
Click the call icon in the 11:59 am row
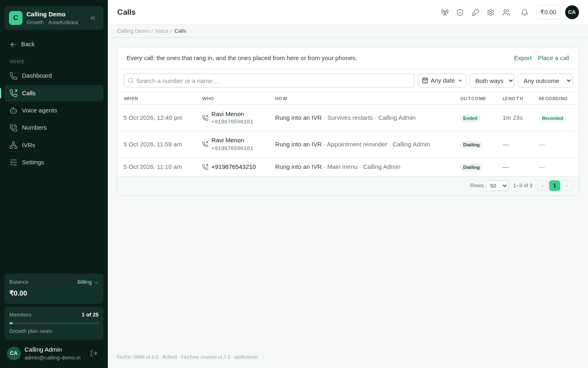pos(205,144)
